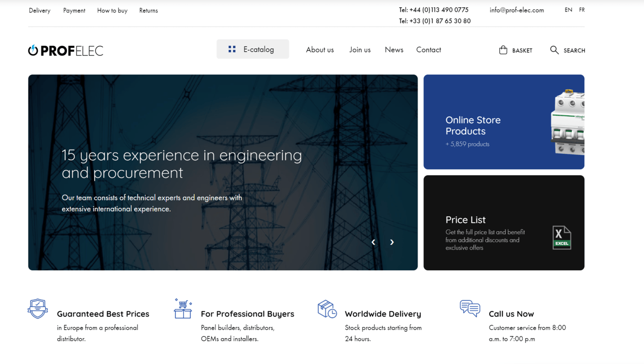Screen dimensions: 644x364
Task: Open the Online Store Products heading
Action: point(473,126)
